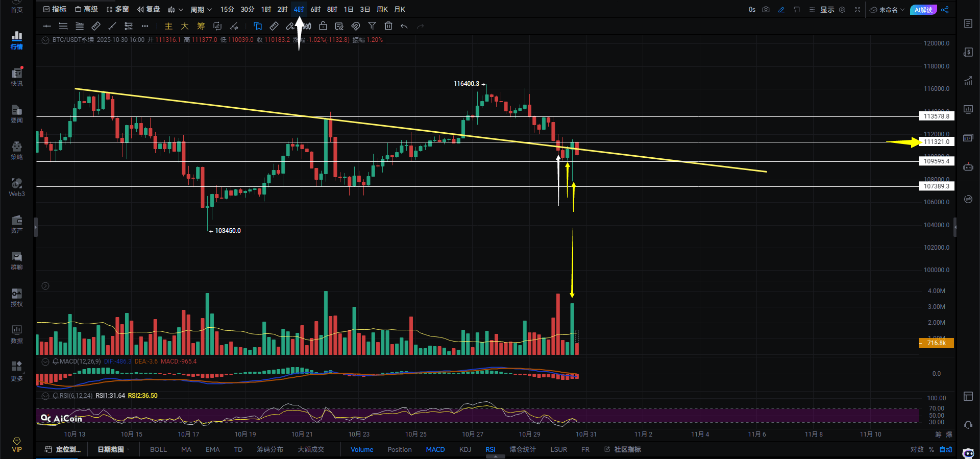Click the trash delete drawings icon
Viewport: 980px width, 459px height.
coord(388,26)
